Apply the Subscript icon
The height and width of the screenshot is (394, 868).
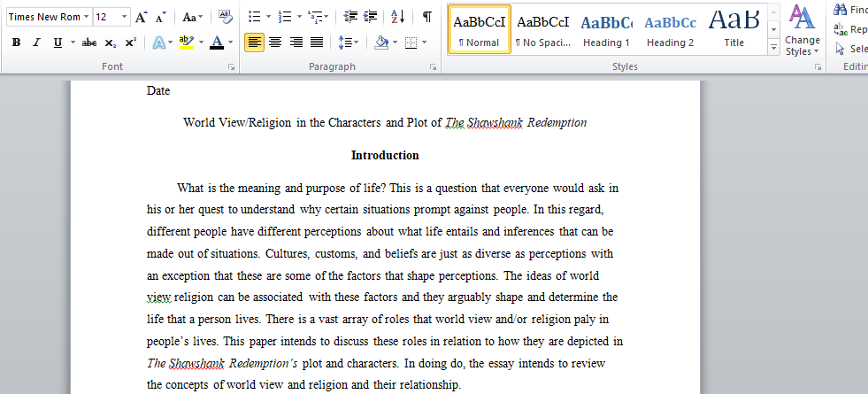click(x=111, y=42)
